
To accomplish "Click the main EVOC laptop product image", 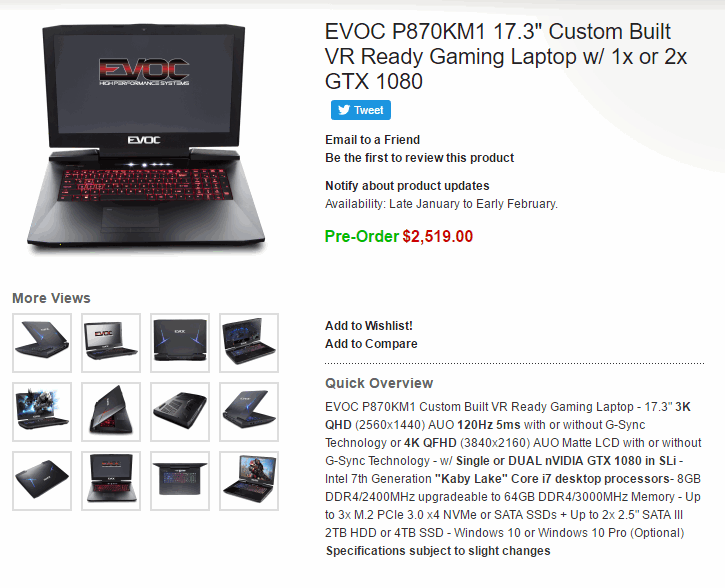I will click(x=146, y=136).
